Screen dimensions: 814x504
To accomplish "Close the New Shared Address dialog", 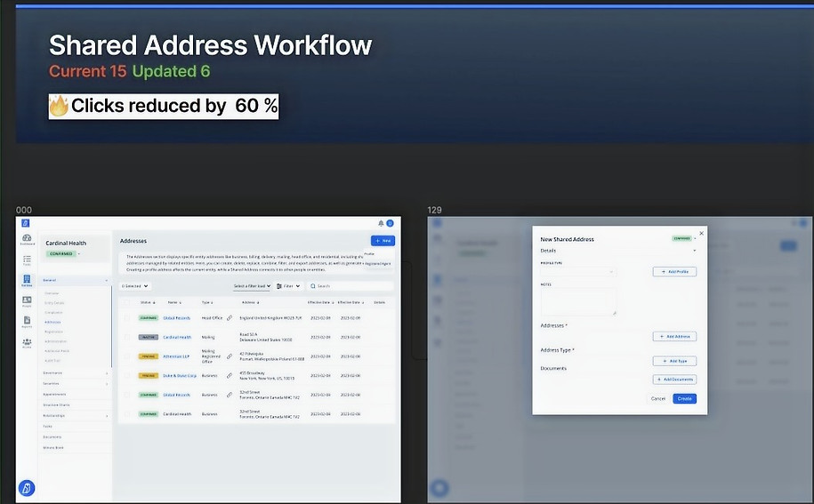I will tap(701, 233).
